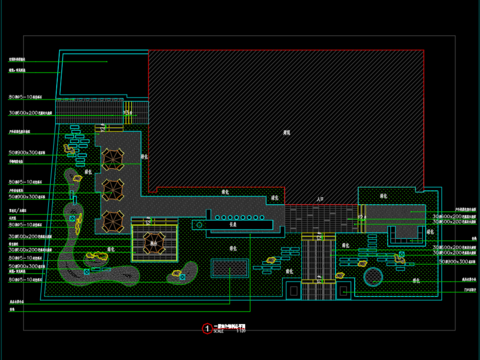480x360 pixels.
Task: Select the red-outlined diagonal-hatched building area
Action: click(x=286, y=127)
